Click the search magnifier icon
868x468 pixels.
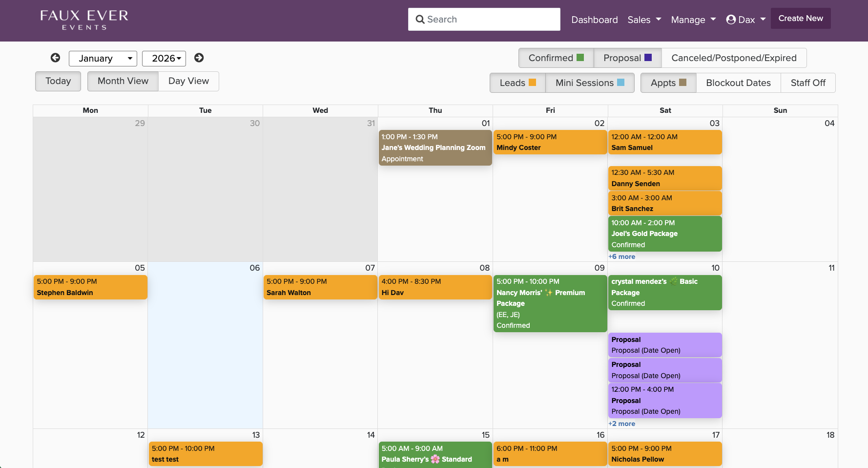point(420,19)
